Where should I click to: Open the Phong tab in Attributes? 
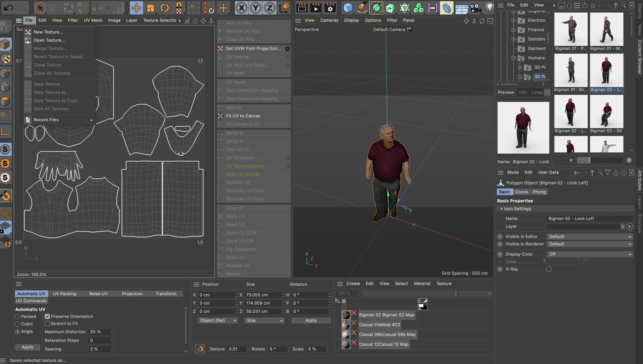tap(539, 192)
